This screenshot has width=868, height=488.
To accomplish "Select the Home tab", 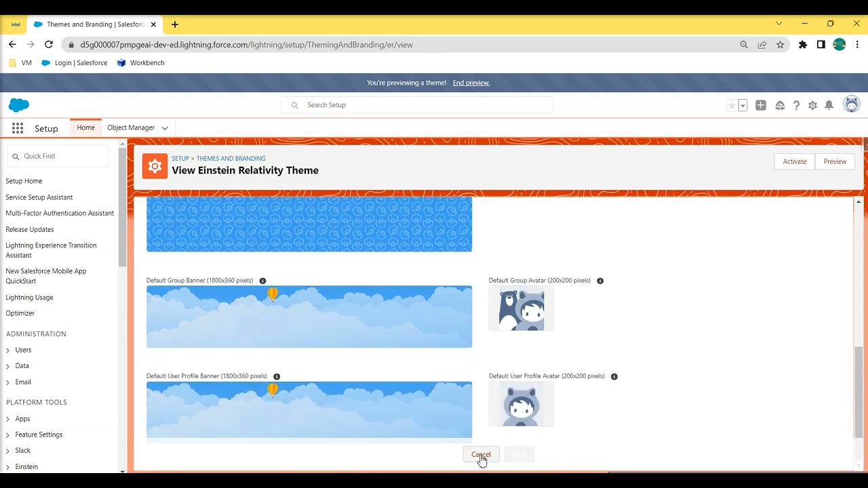I will (x=85, y=127).
